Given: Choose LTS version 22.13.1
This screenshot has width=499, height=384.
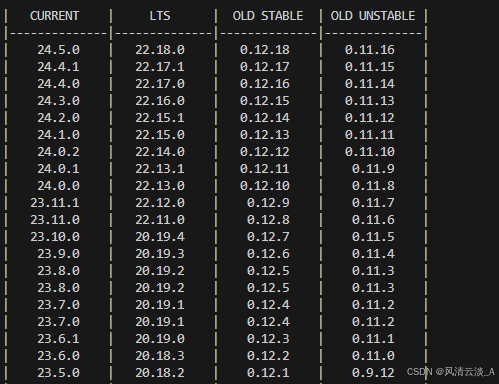Looking at the screenshot, I should tap(160, 169).
